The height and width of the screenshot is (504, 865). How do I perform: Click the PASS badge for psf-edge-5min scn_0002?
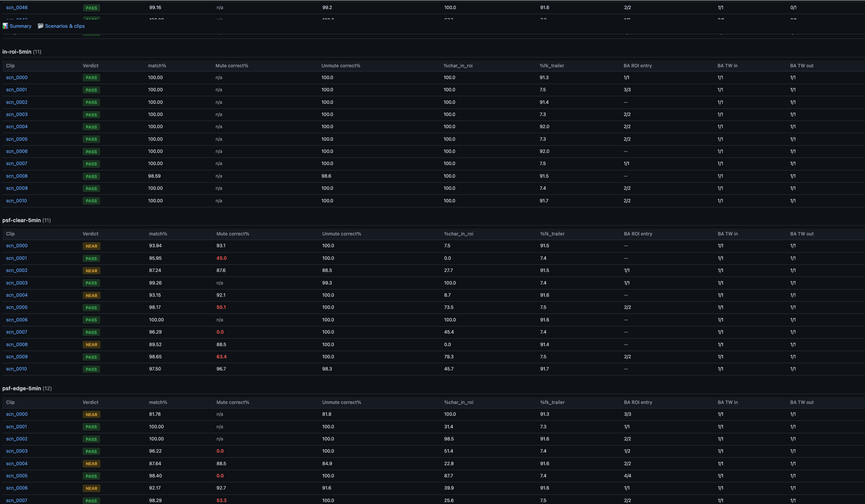tap(91, 439)
